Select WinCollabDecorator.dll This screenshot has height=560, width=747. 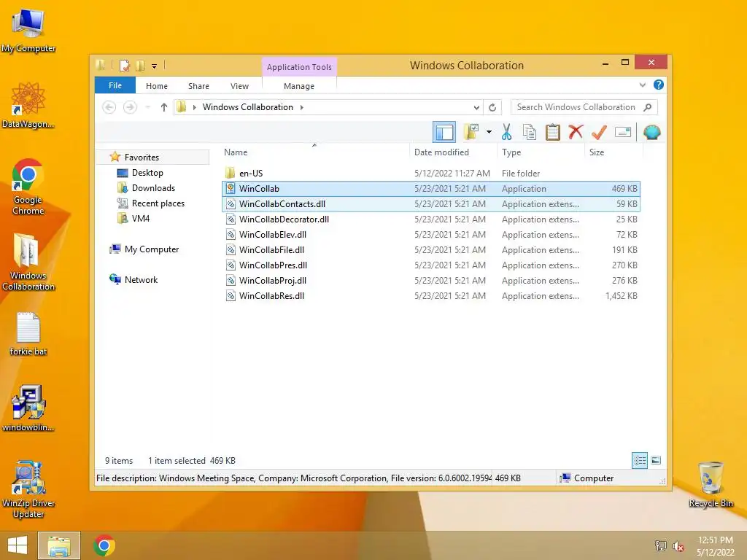(x=430, y=219)
